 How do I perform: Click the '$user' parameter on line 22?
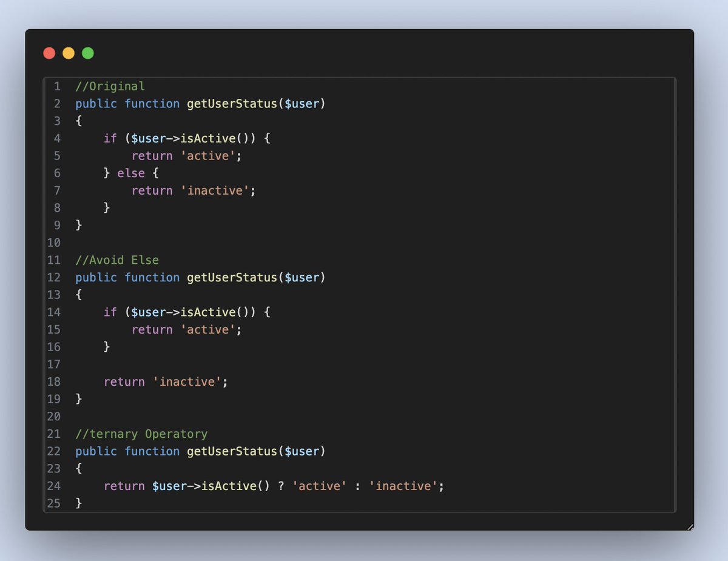[302, 452]
